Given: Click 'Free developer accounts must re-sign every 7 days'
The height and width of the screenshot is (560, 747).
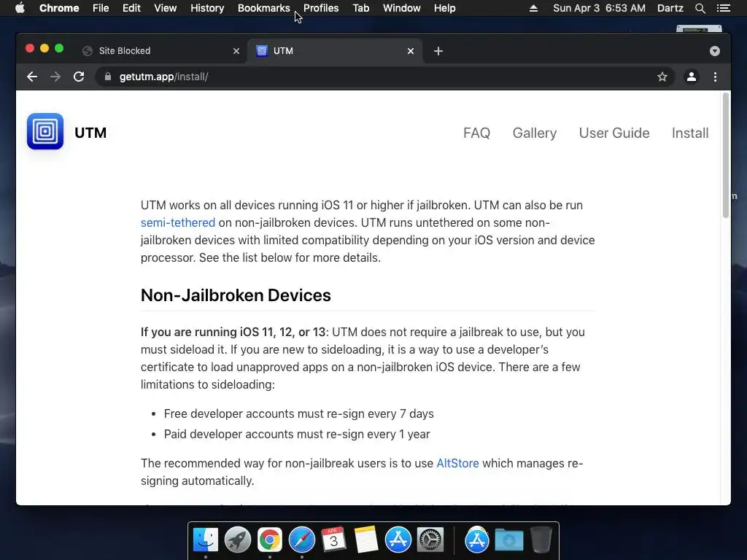Looking at the screenshot, I should point(298,414).
